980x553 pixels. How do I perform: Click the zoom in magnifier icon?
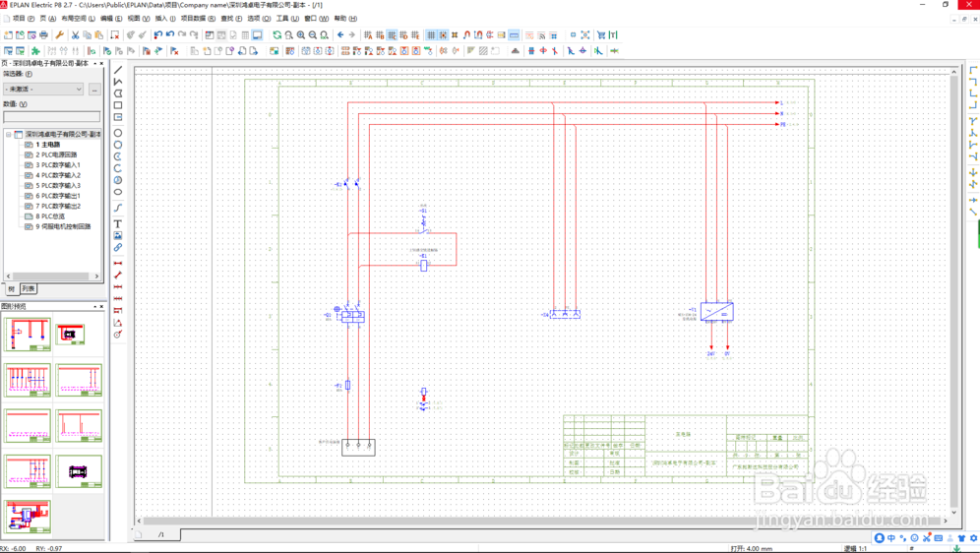(x=301, y=35)
